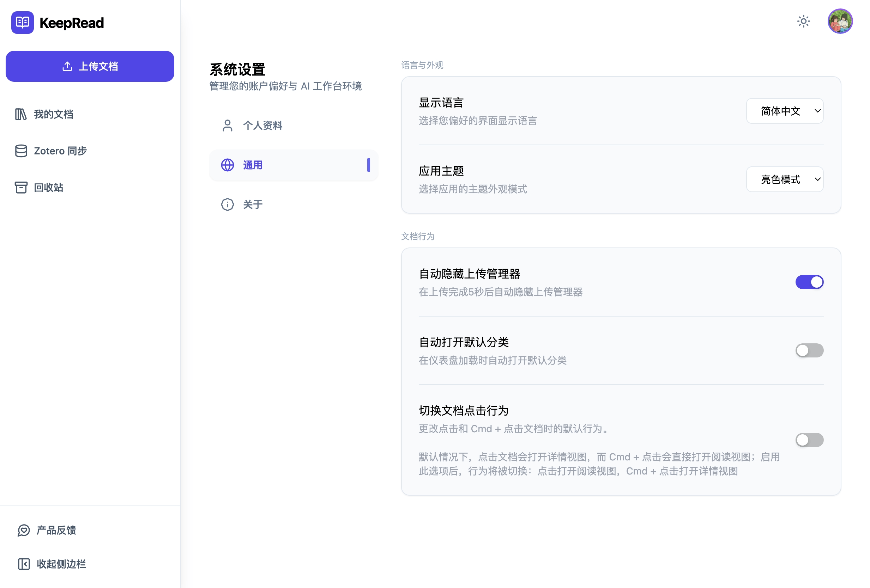Click the theme sun icon in top bar
The image size is (870, 588).
click(x=803, y=21)
